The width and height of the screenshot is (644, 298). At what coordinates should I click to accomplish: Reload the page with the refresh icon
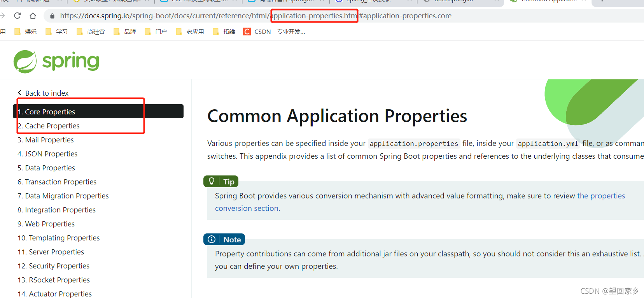point(17,16)
